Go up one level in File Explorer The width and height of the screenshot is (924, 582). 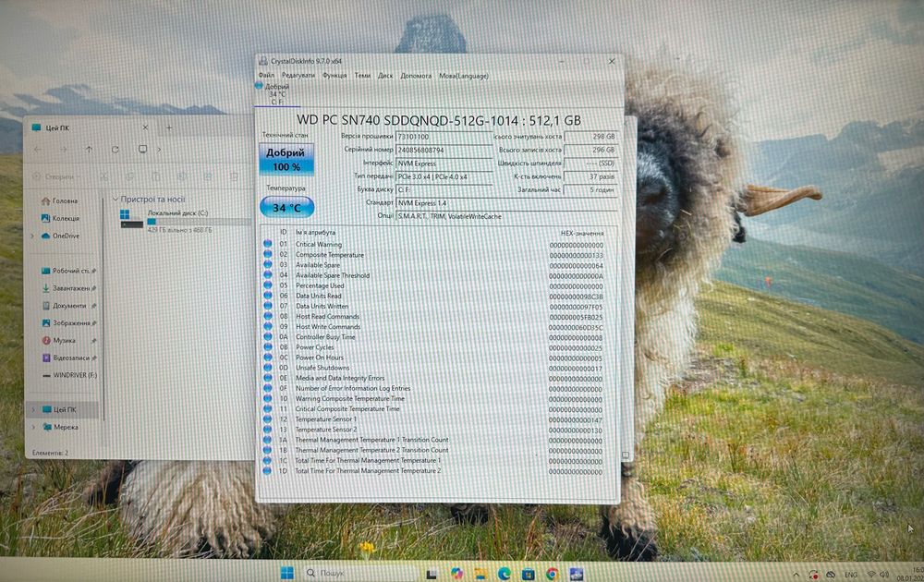click(89, 150)
